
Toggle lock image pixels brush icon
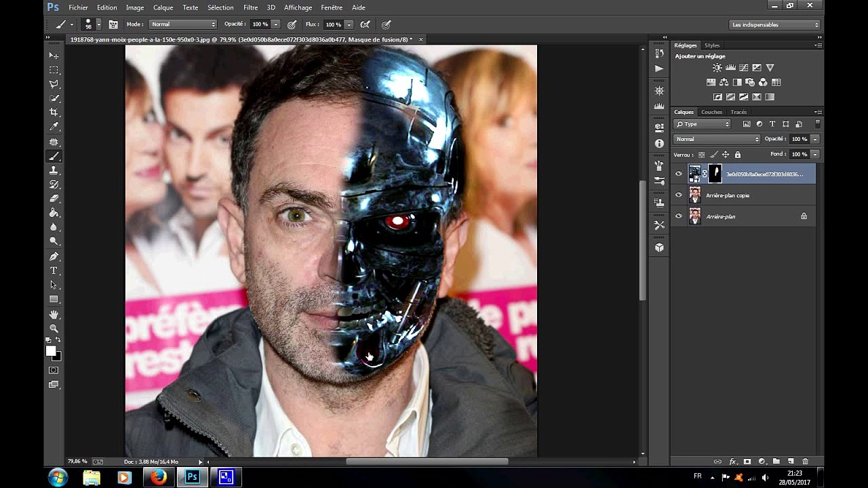point(713,155)
